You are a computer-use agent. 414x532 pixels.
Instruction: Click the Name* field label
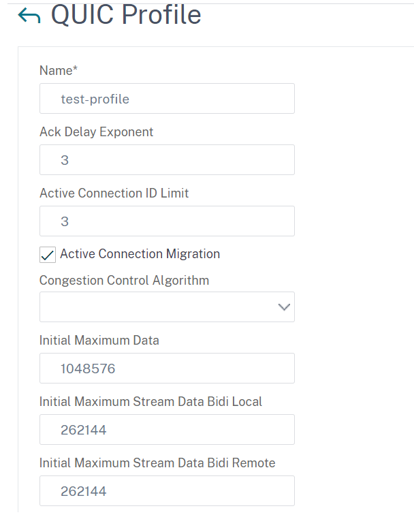pyautogui.click(x=59, y=71)
